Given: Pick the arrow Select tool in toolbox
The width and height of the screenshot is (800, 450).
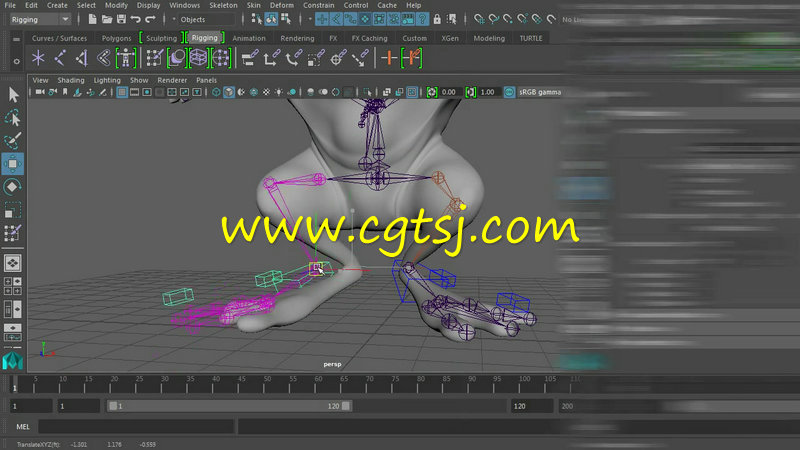Looking at the screenshot, I should click(x=13, y=95).
